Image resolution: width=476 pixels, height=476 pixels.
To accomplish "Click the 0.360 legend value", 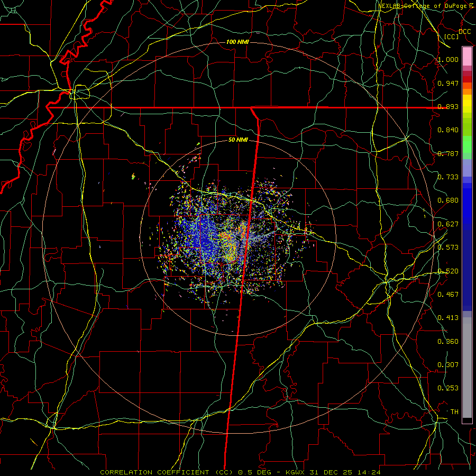I will click(x=448, y=342).
